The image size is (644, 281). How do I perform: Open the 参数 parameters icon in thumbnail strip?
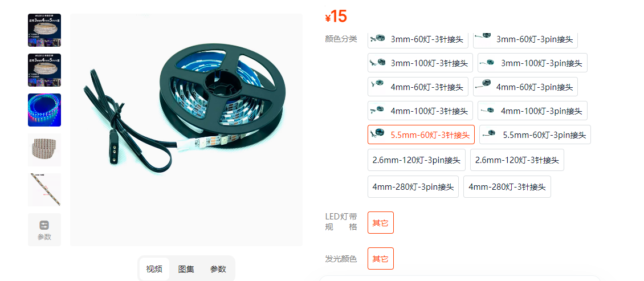[x=44, y=230]
